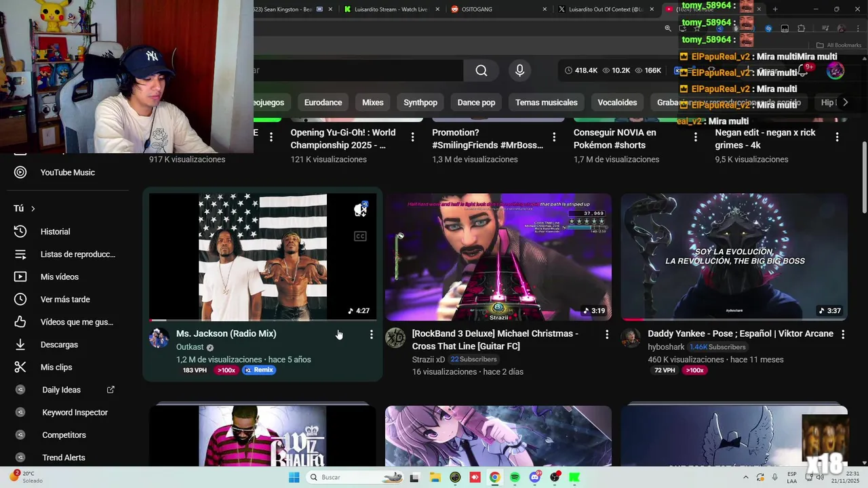The width and height of the screenshot is (868, 488).
Task: Select the Synthpop filter chip
Action: 420,102
